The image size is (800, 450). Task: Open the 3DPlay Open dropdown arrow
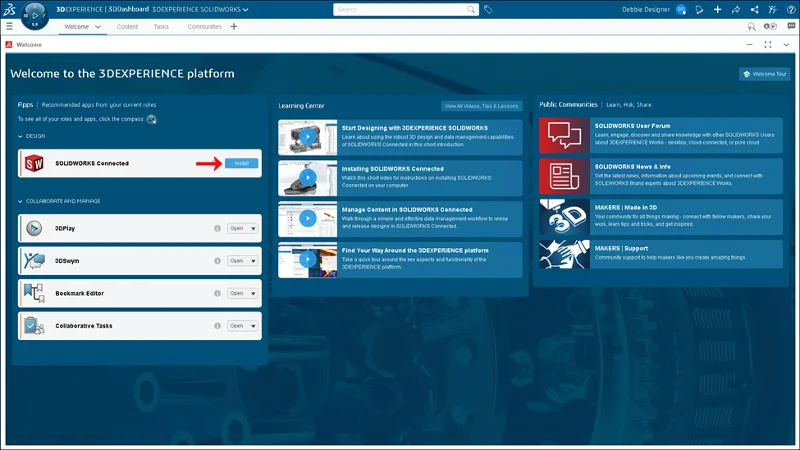[x=254, y=228]
